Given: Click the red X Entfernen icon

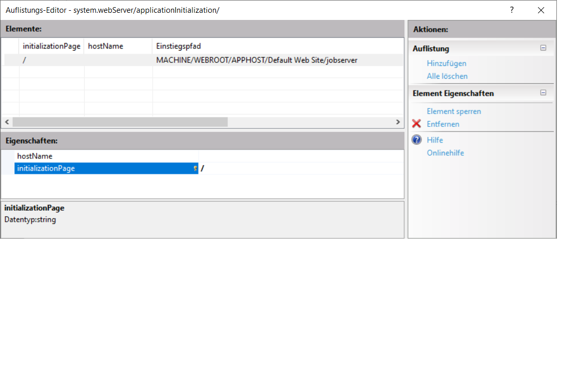Looking at the screenshot, I should pos(416,124).
